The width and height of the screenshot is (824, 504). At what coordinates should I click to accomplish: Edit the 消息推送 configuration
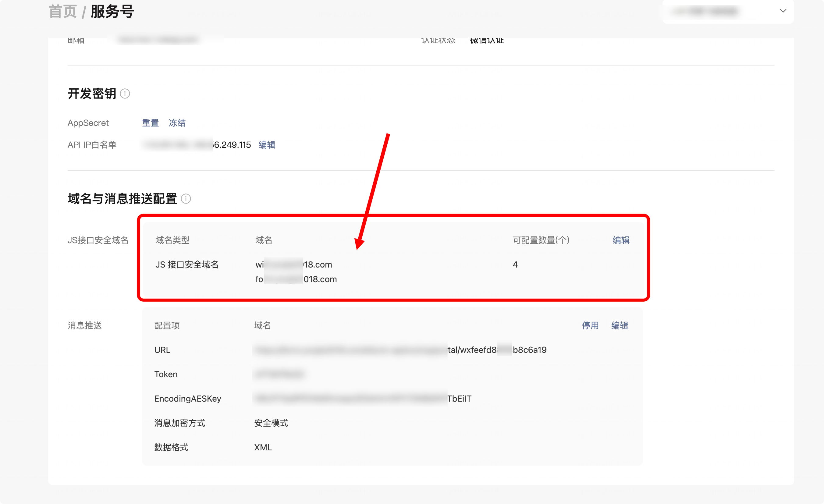coord(620,325)
